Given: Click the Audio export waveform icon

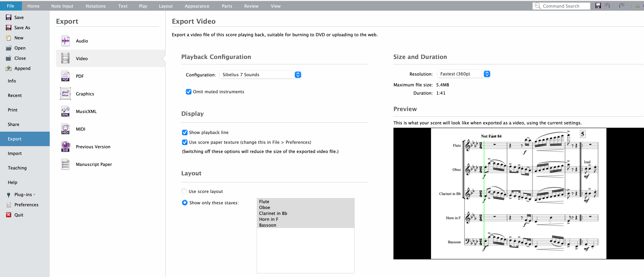Looking at the screenshot, I should tap(66, 41).
